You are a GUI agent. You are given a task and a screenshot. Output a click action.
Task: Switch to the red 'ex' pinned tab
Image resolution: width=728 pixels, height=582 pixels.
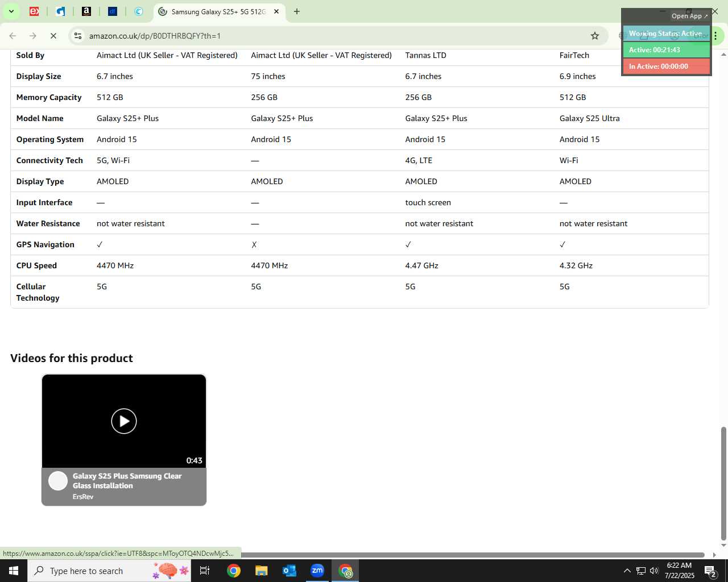(x=34, y=11)
